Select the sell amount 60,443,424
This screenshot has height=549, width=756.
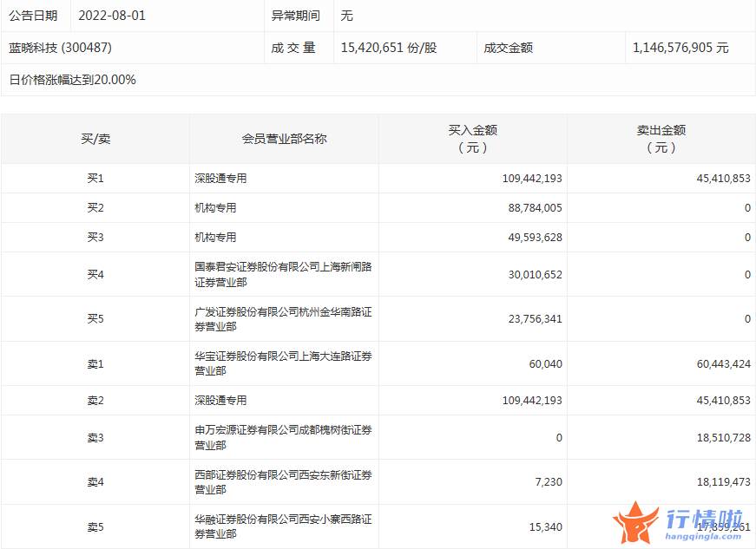pos(724,364)
